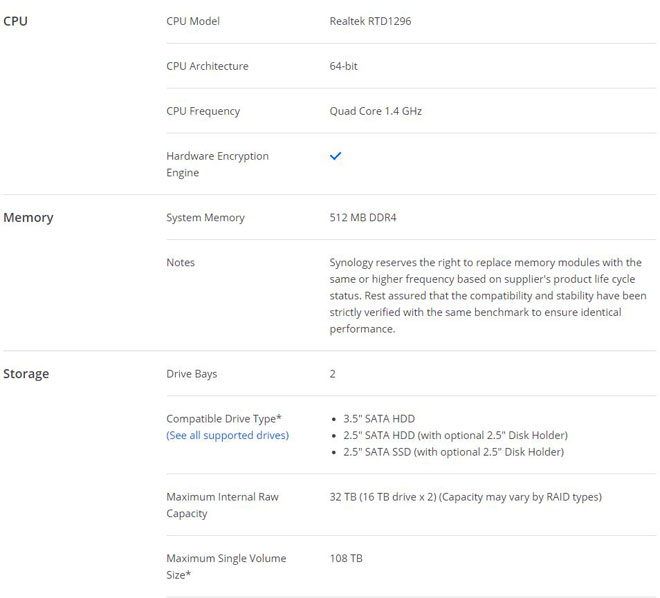Viewport: 660px width, 598px height.
Task: Click the Drive Bays label
Action: point(192,374)
